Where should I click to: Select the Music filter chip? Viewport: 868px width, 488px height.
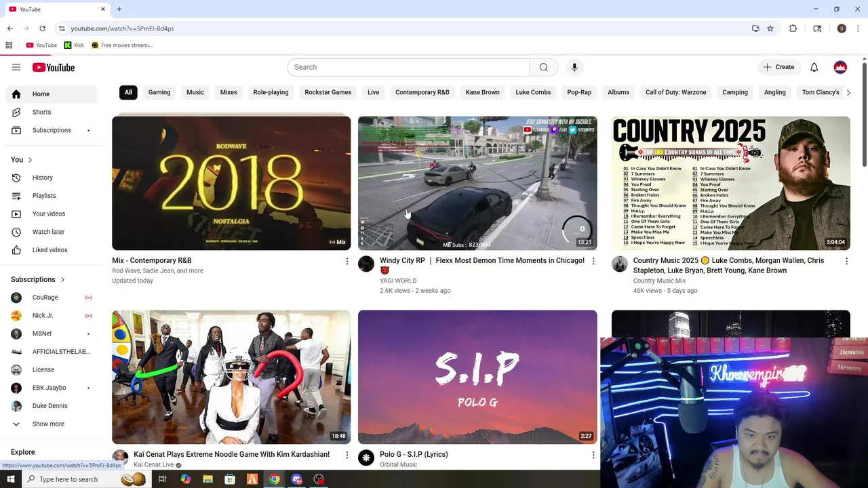coord(195,92)
